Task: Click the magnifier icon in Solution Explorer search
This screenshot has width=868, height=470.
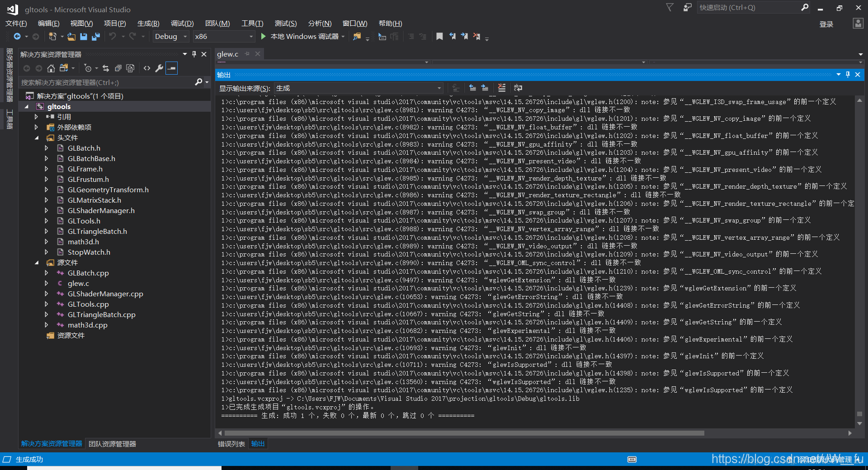Action: [198, 82]
